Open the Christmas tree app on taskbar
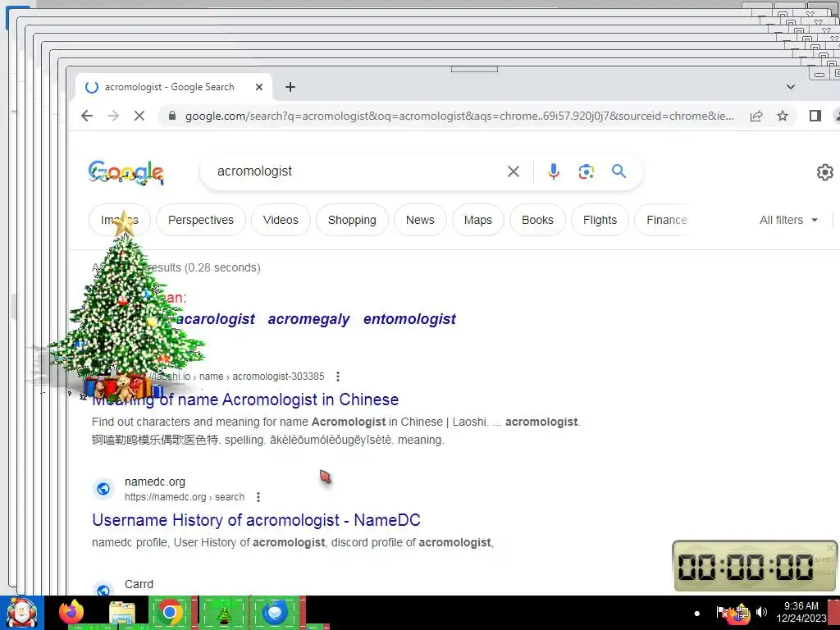This screenshot has height=630, width=840. click(x=223, y=612)
